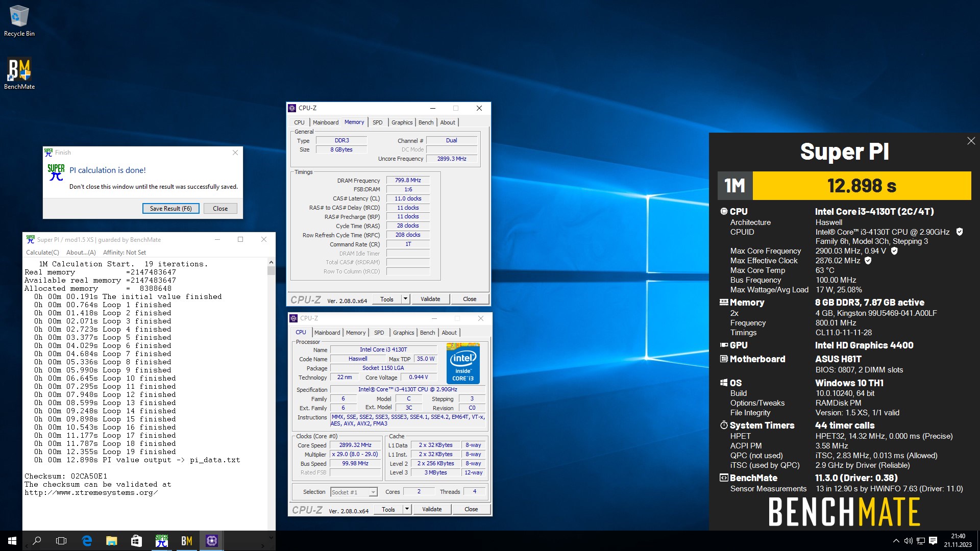
Task: Click System Timers clock icon
Action: tap(724, 425)
